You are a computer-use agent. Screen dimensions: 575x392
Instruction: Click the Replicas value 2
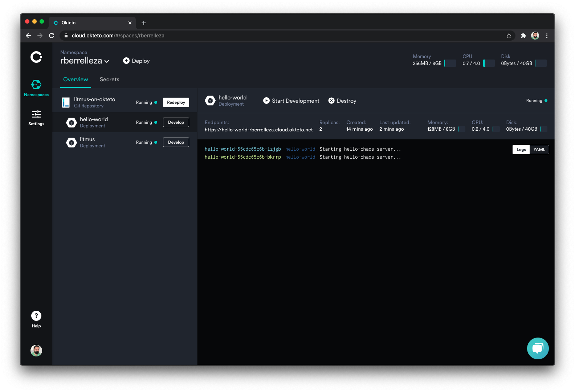(321, 129)
